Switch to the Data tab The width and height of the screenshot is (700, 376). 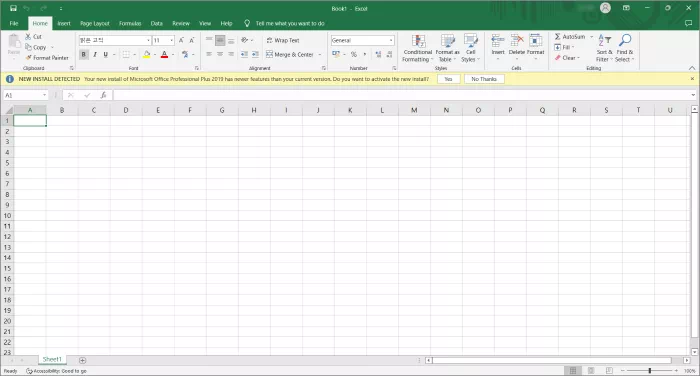(x=157, y=23)
